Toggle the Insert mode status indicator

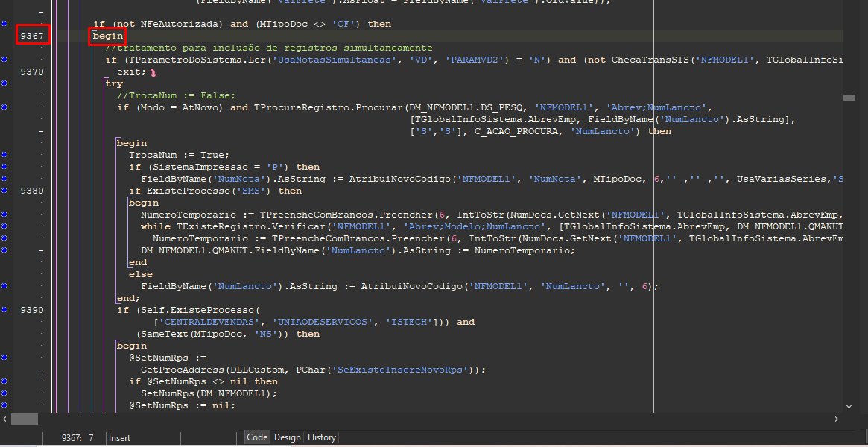pyautogui.click(x=119, y=438)
